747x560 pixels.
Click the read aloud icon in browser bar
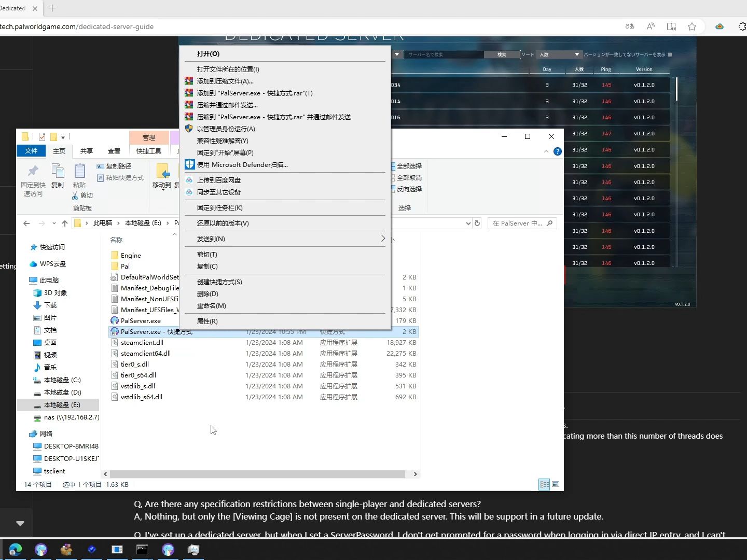click(x=651, y=26)
